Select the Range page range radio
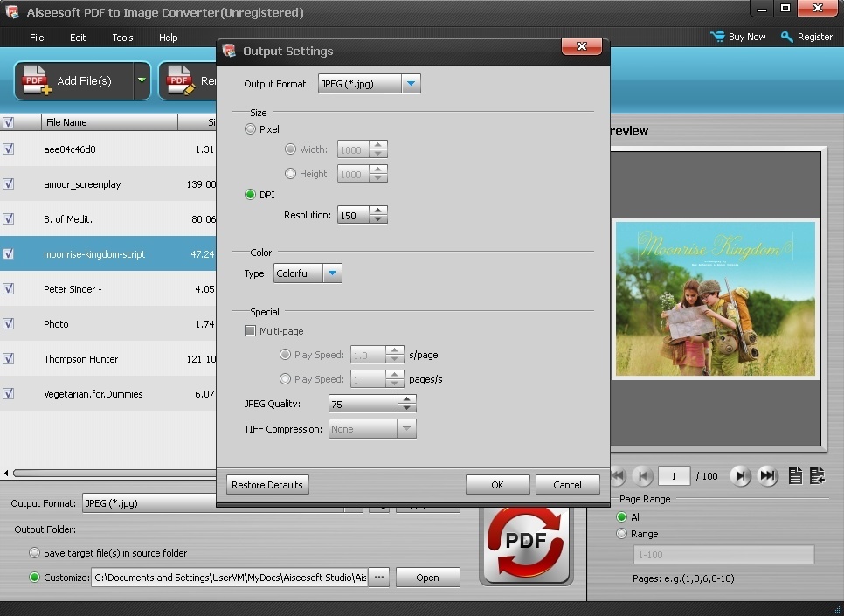Screen dimensions: 844x616 coord(622,534)
